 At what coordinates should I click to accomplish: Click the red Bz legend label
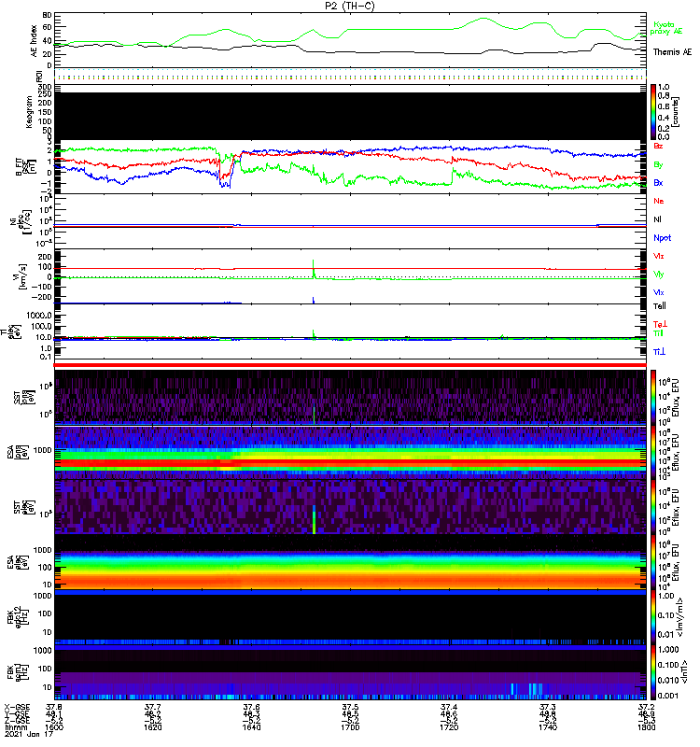coord(659,147)
